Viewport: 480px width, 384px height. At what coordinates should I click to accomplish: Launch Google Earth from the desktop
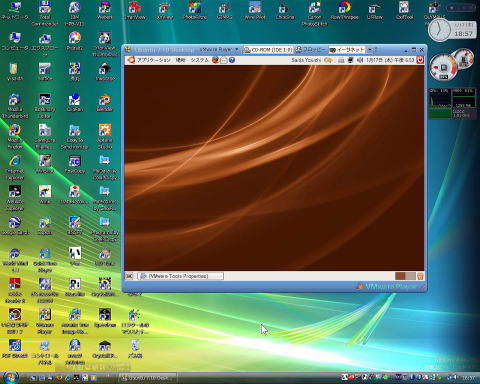[x=15, y=226]
